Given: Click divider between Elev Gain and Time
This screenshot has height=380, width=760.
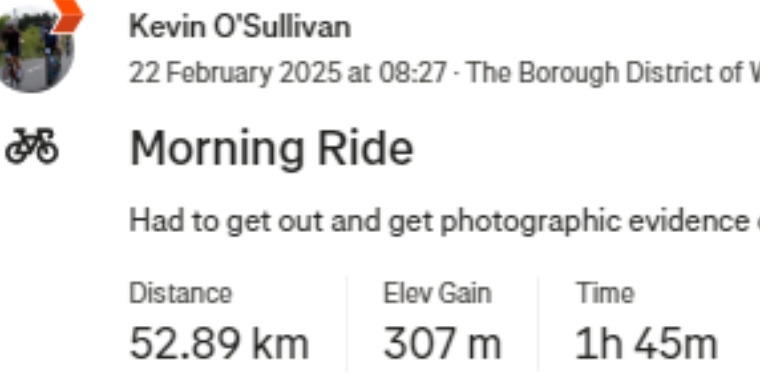Looking at the screenshot, I should click(x=538, y=324).
